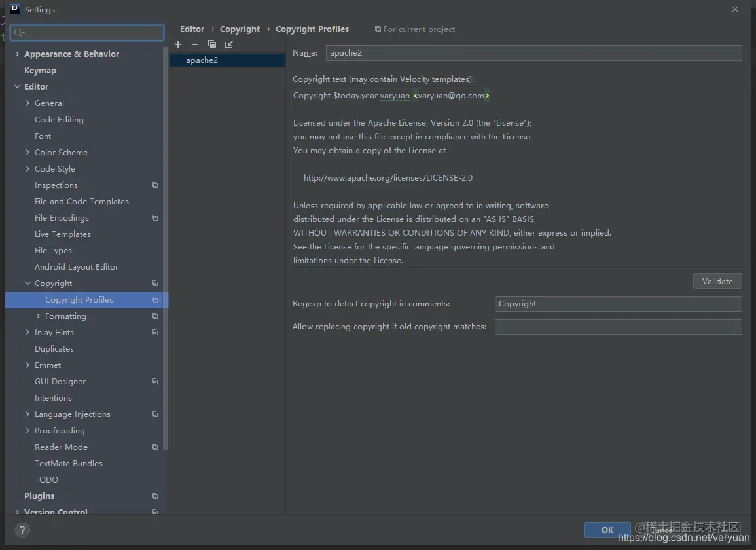The image size is (756, 550).
Task: Expand the Formatting subtree
Action: click(38, 316)
